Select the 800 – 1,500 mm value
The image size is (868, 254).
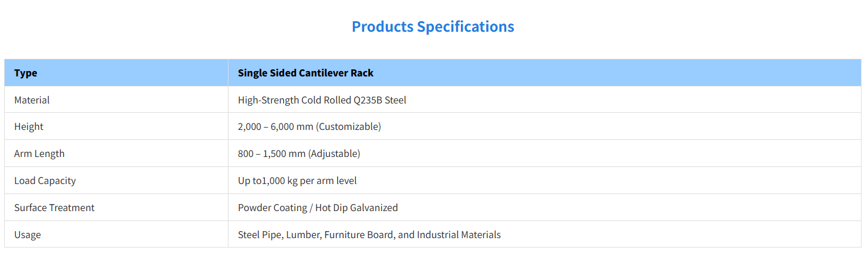point(271,153)
